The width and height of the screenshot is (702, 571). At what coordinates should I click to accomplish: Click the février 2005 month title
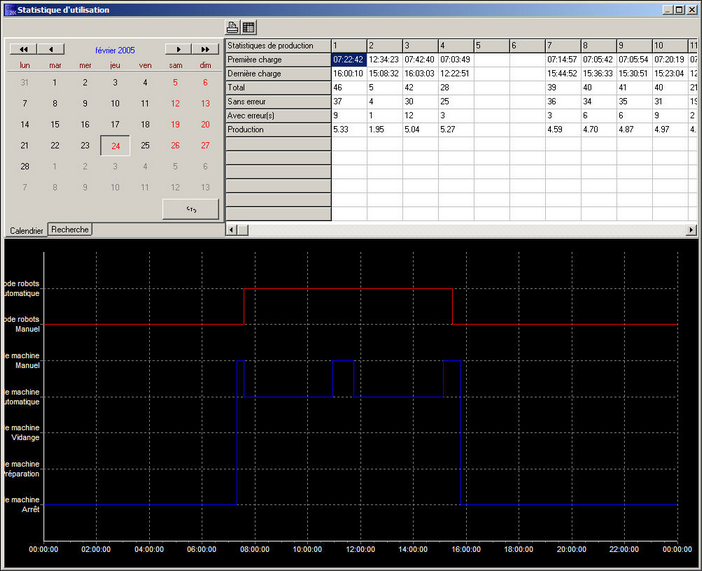click(115, 50)
